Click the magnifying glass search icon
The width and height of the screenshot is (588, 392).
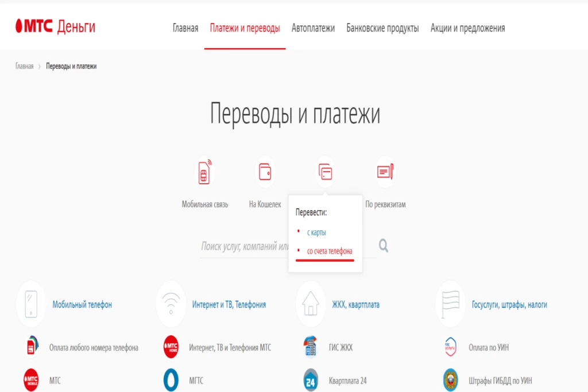pyautogui.click(x=383, y=246)
